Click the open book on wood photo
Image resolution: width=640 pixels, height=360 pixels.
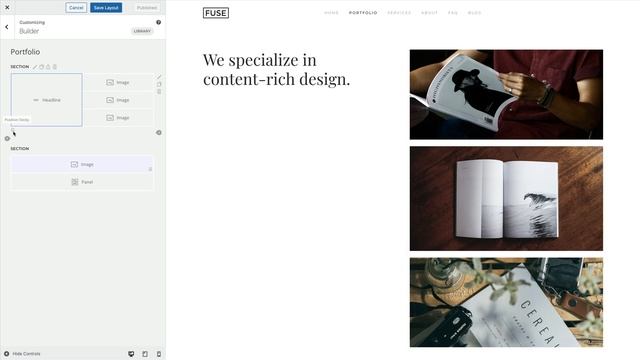[506, 198]
